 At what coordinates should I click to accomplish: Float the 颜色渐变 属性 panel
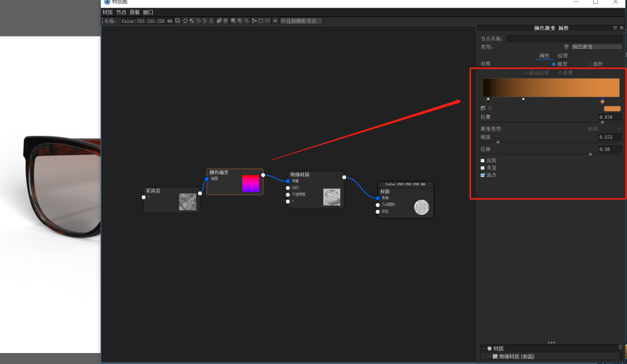tap(615, 28)
